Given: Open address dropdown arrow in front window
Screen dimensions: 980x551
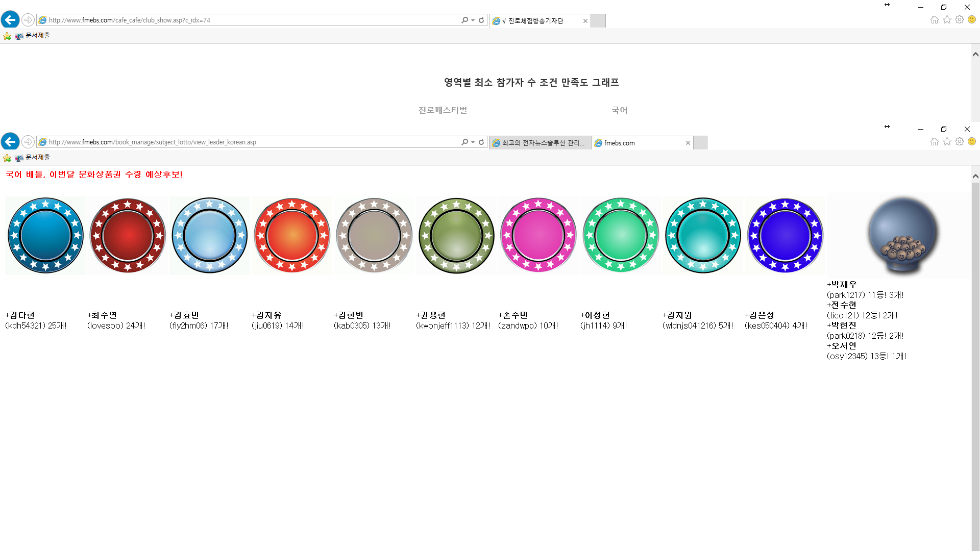Looking at the screenshot, I should 473,142.
